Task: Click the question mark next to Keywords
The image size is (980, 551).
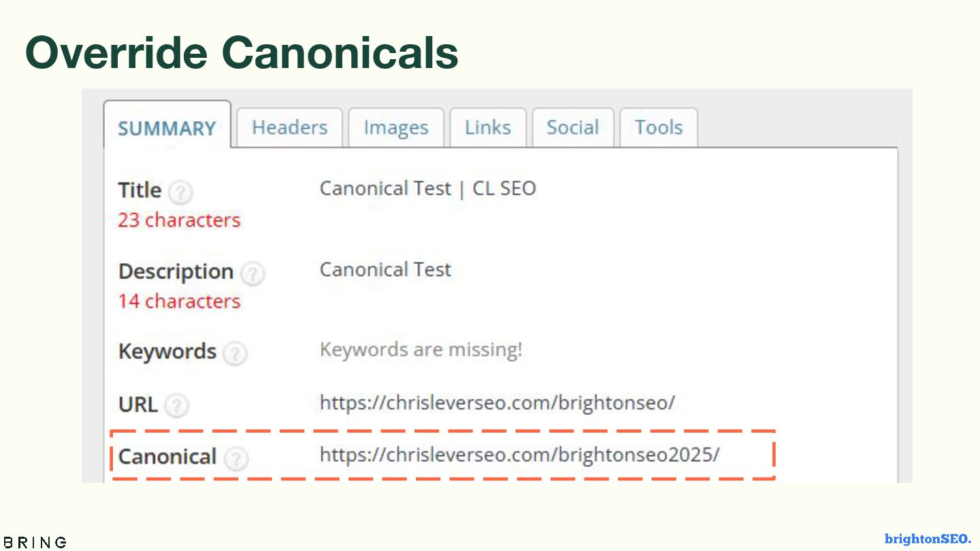Action: [x=235, y=354]
